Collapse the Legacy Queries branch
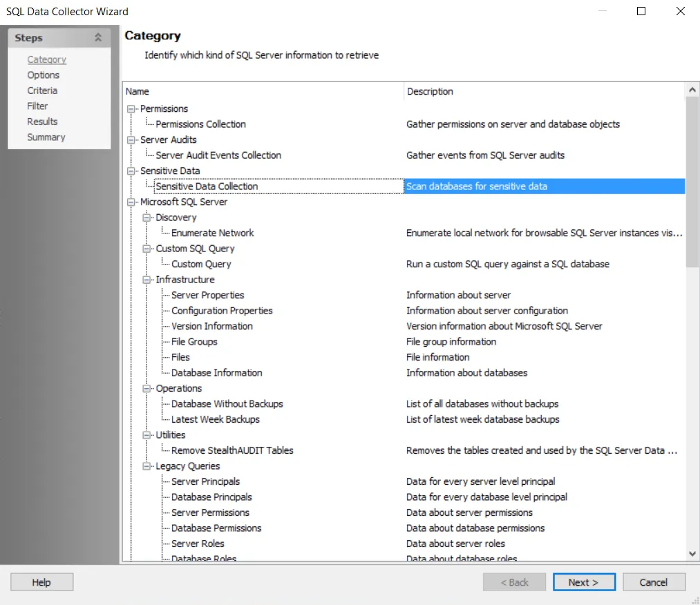Screen dimensions: 700x605 click(x=146, y=466)
